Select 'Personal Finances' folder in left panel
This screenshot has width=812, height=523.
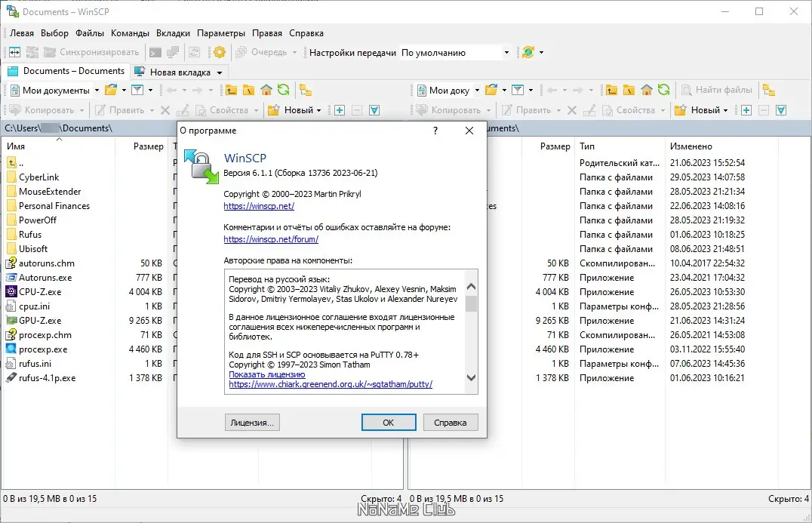coord(54,205)
